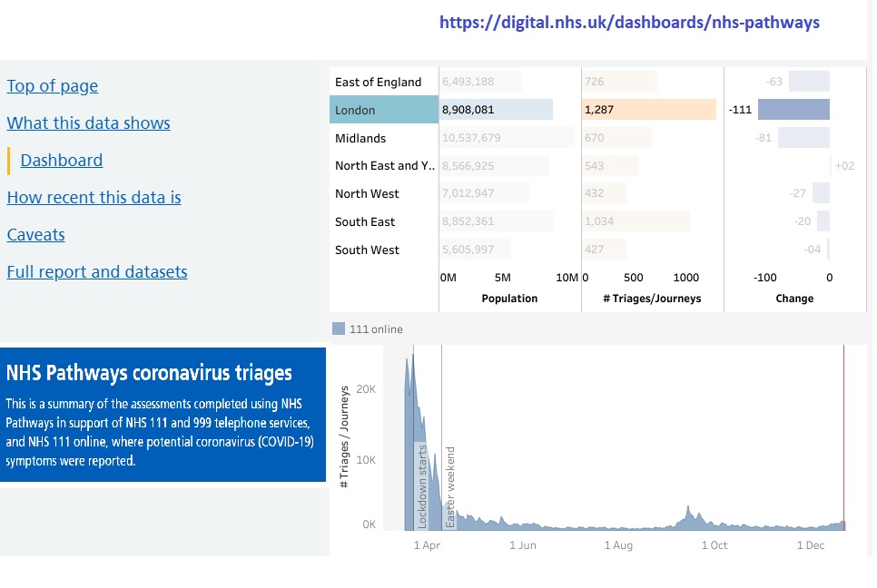The height and width of the screenshot is (588, 877).
Task: Click South East population value 8,852,361
Action: tap(468, 221)
